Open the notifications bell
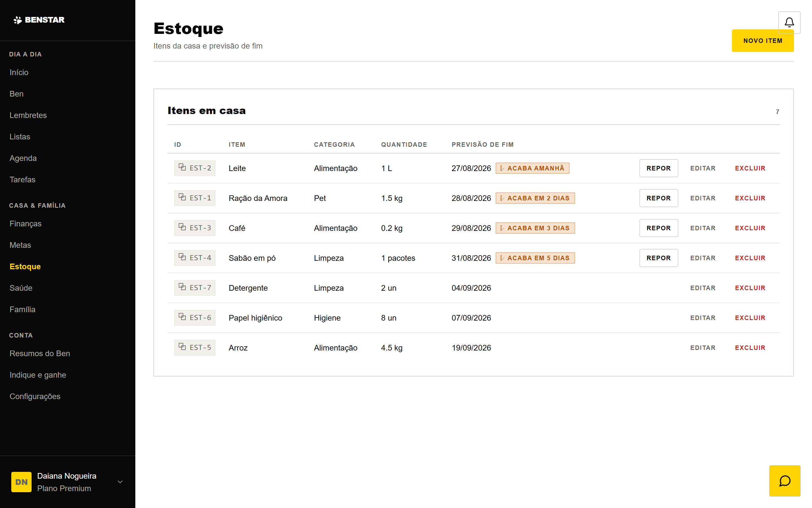The image size is (812, 508). pyautogui.click(x=789, y=23)
